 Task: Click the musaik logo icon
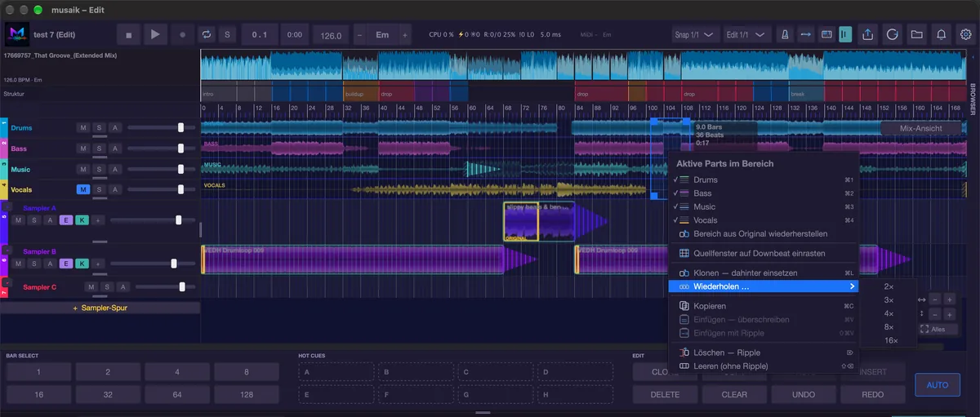pos(16,35)
